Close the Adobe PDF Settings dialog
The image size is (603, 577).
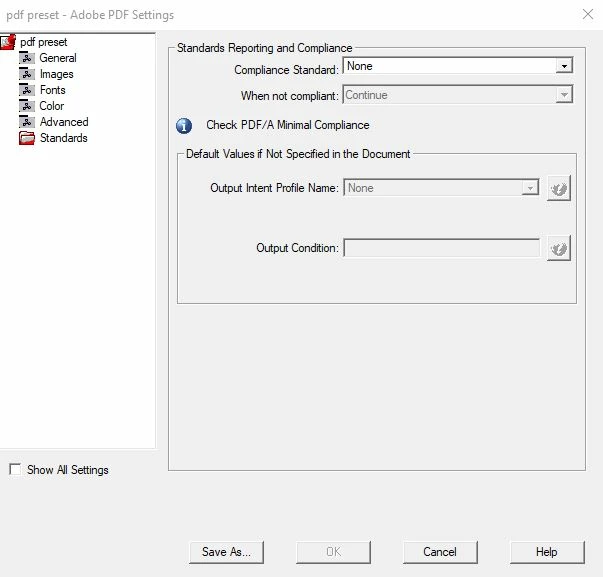click(x=588, y=14)
